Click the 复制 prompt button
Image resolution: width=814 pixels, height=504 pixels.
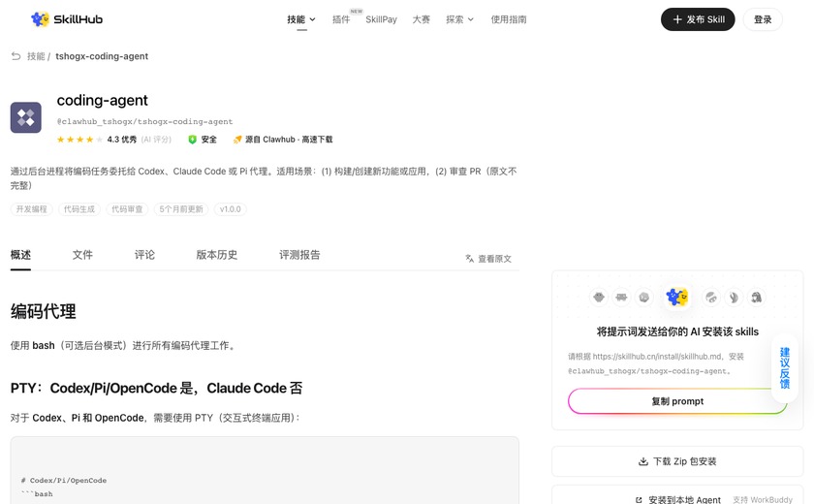(677, 401)
